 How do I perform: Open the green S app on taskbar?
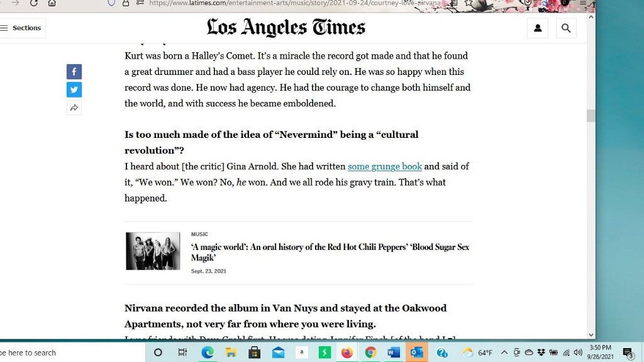point(325,353)
